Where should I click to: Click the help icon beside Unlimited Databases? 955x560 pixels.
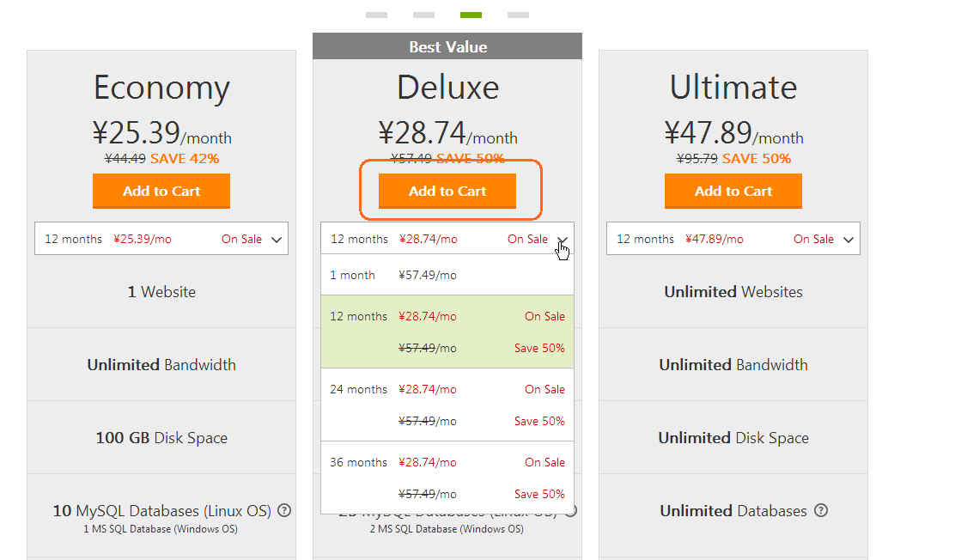click(x=821, y=511)
